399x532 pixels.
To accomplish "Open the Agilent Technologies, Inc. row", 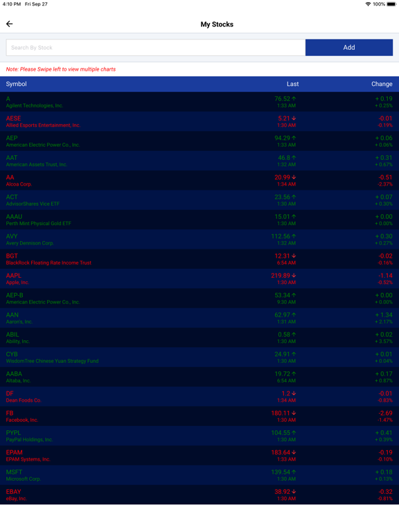I will 199,102.
